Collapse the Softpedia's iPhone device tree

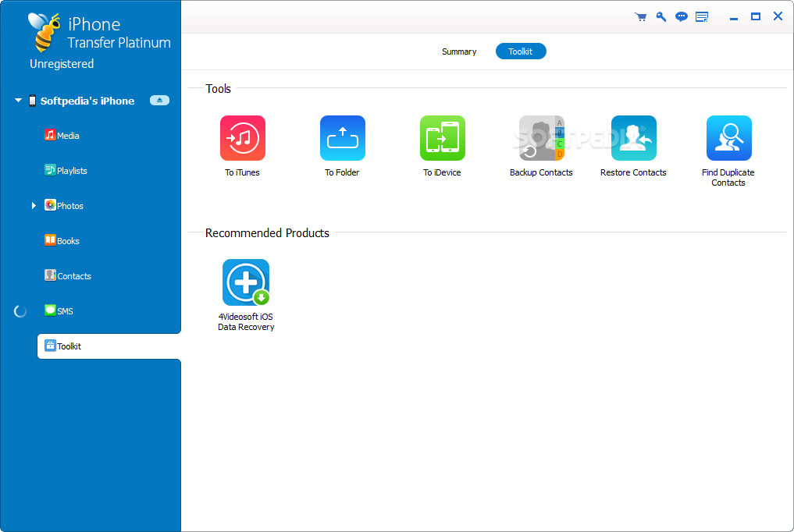pos(18,100)
